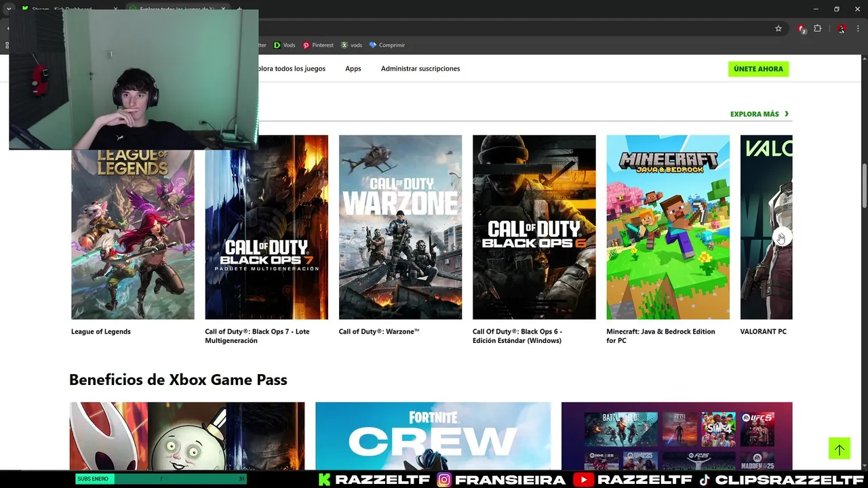Open a new browser tab
The image size is (868, 488).
coord(239,9)
